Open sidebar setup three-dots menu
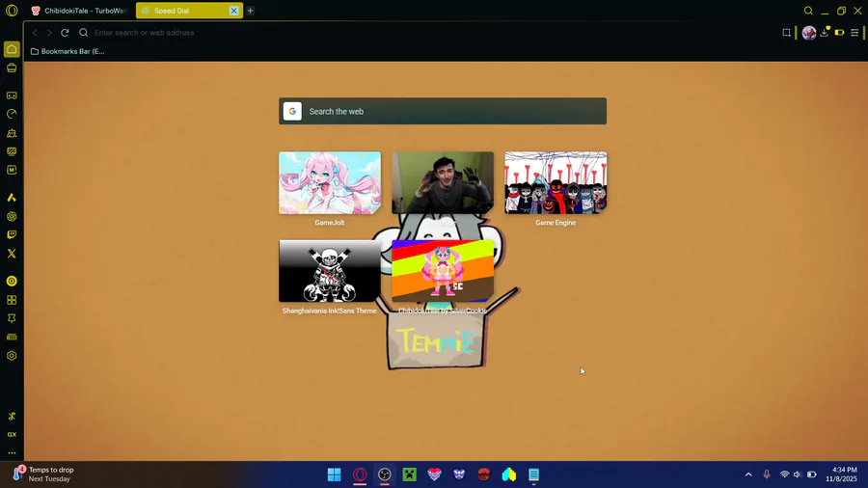This screenshot has height=488, width=868. pos(12,452)
